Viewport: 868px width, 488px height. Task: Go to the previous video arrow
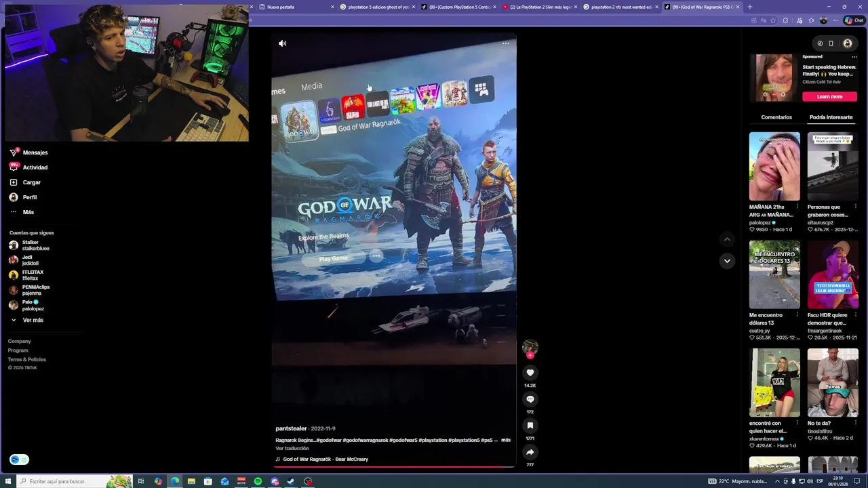tap(727, 239)
